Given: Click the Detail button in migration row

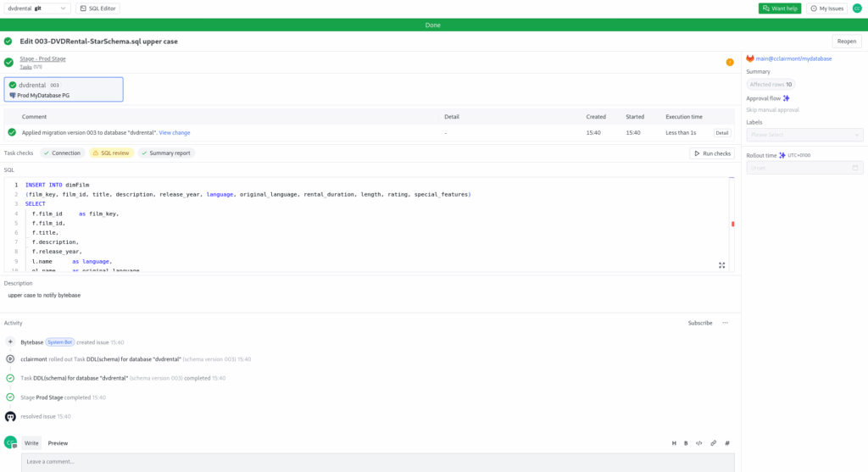Looking at the screenshot, I should (x=722, y=133).
